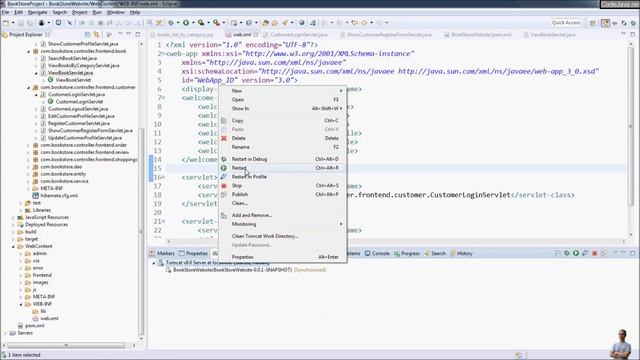This screenshot has height=360, width=640.
Task: Click Clean... in the context menu
Action: [283, 203]
